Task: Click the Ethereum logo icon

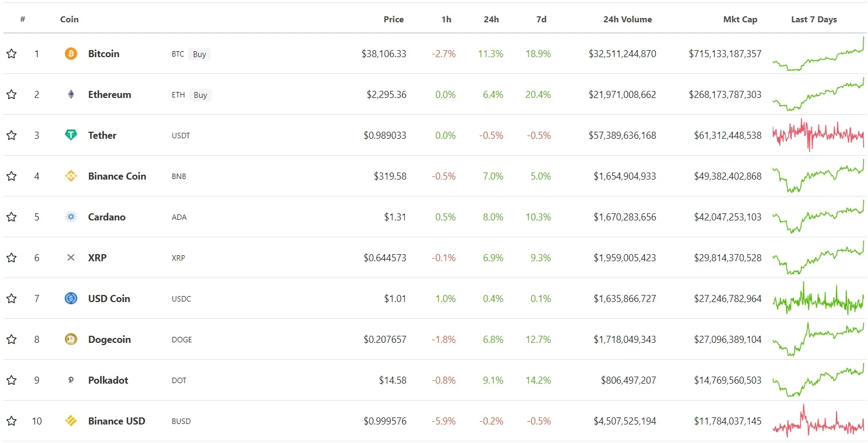Action: (71, 94)
